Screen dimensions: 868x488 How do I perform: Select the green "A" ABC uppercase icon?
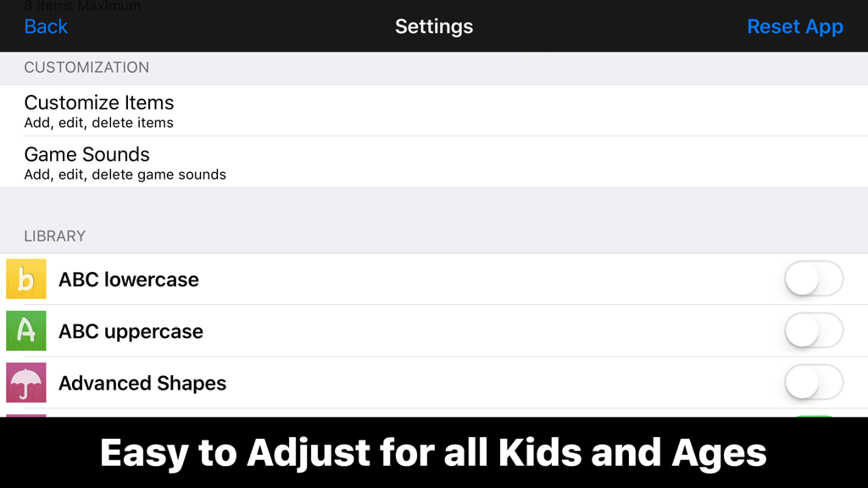25,331
